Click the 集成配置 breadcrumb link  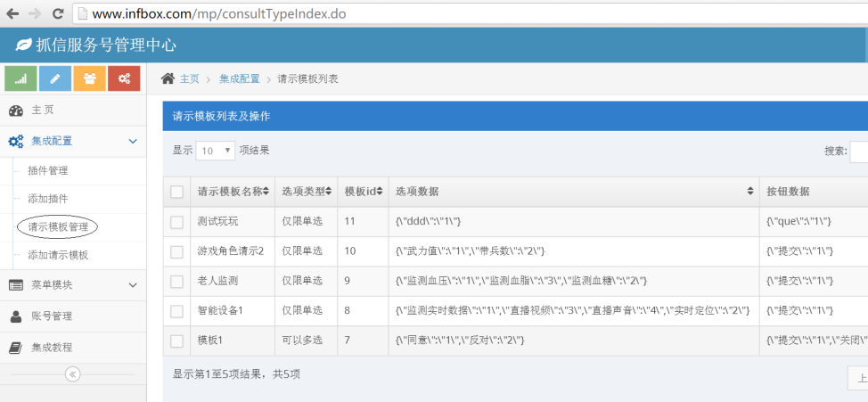pos(239,79)
